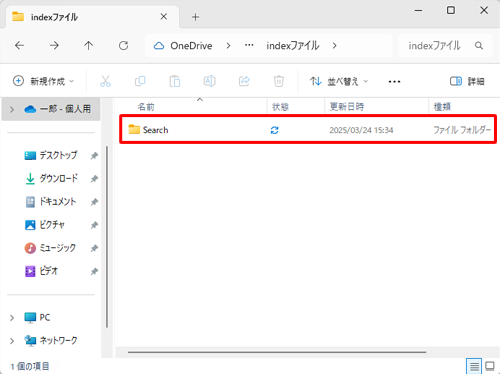
Task: Maximize the Explorer window
Action: (451, 10)
